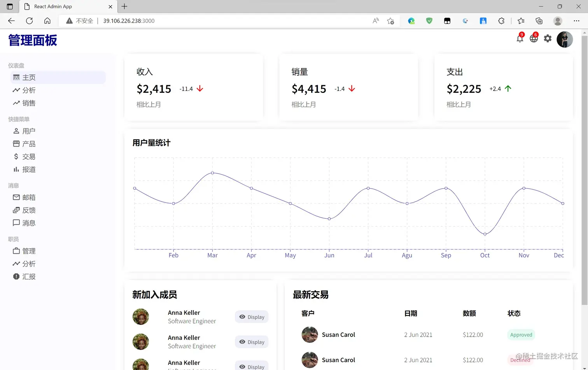This screenshot has height=370, width=588.
Task: Click the green shield extension icon
Action: [x=429, y=21]
